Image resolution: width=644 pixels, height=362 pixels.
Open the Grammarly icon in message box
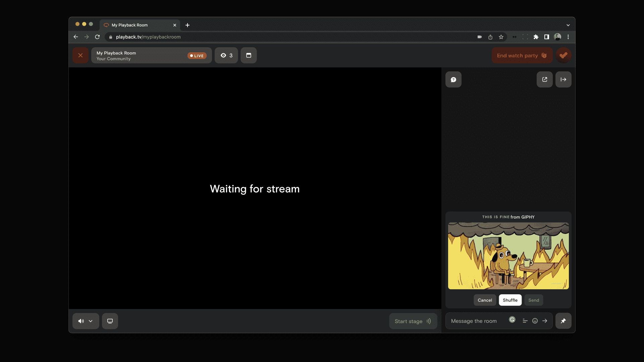pos(512,319)
